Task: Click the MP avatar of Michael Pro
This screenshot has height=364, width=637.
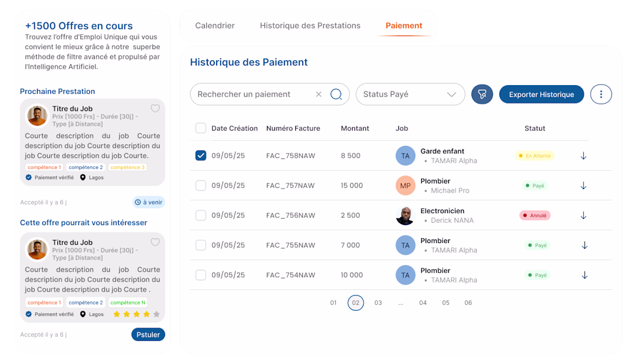Action: pyautogui.click(x=405, y=185)
